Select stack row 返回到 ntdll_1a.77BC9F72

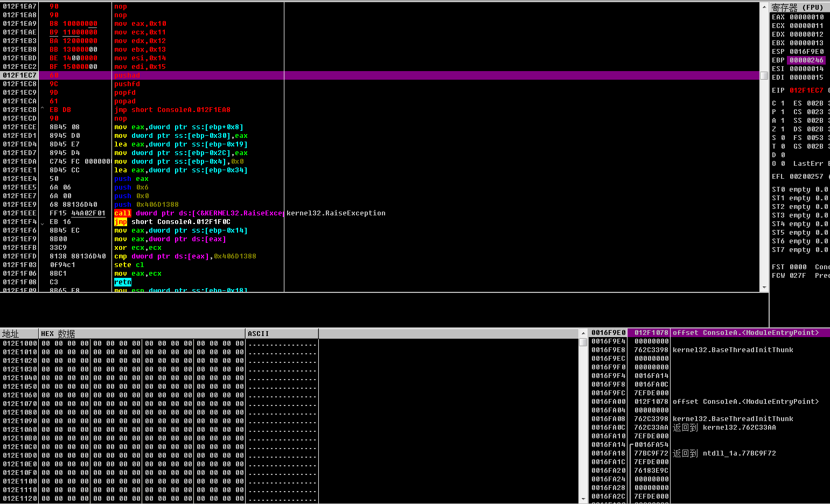(710, 453)
